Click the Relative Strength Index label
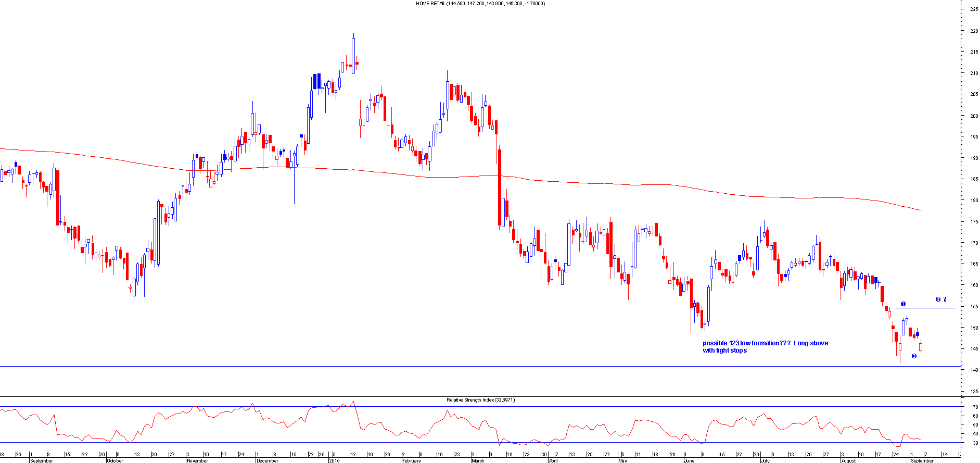This screenshot has height=463, width=980. point(480,400)
